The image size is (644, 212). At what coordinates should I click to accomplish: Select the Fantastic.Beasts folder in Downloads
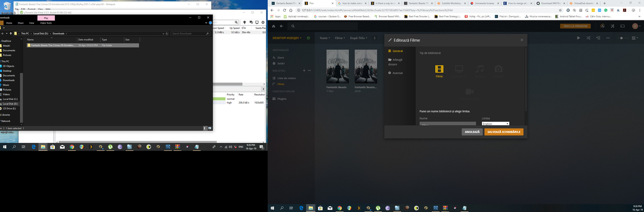tap(83, 45)
